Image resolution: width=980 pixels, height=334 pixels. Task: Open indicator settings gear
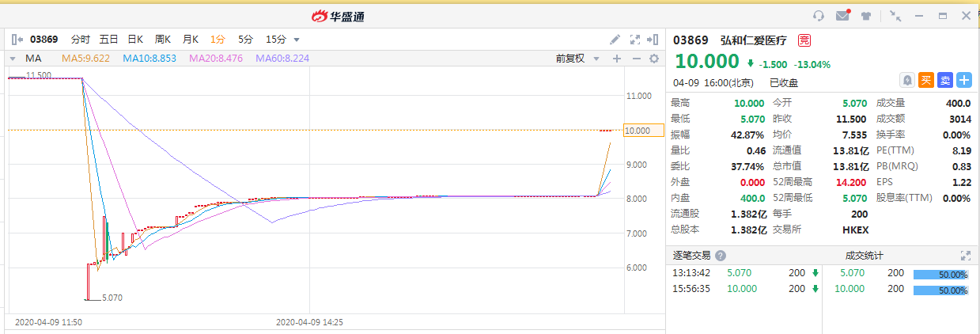[654, 59]
